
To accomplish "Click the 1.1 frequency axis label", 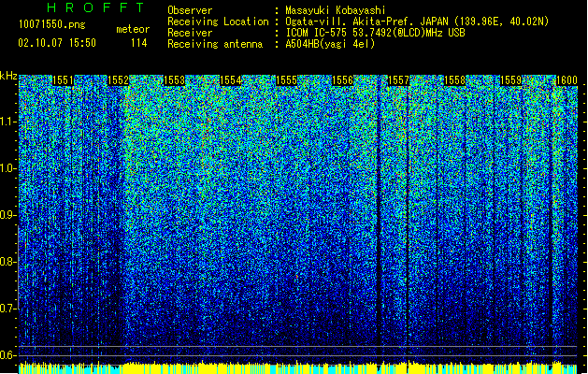I will 8,122.
